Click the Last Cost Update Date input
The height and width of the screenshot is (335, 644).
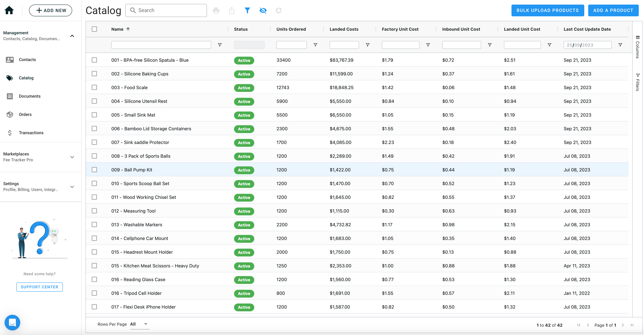pyautogui.click(x=588, y=45)
